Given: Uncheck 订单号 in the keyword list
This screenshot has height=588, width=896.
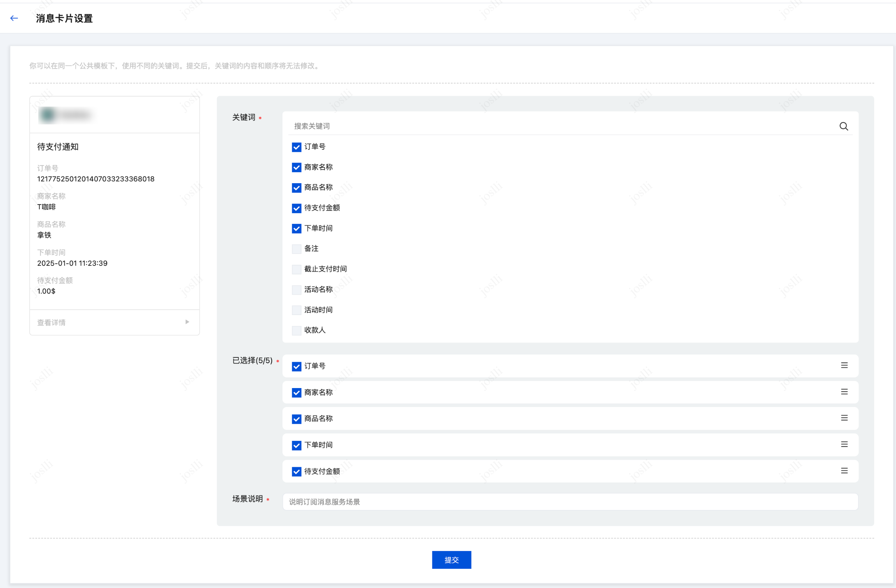Looking at the screenshot, I should (297, 147).
